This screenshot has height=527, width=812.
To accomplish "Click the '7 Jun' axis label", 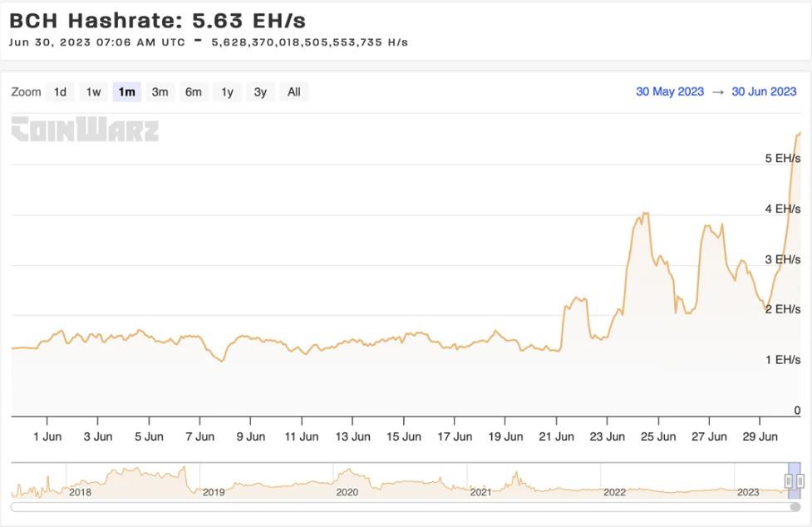I will coord(200,437).
